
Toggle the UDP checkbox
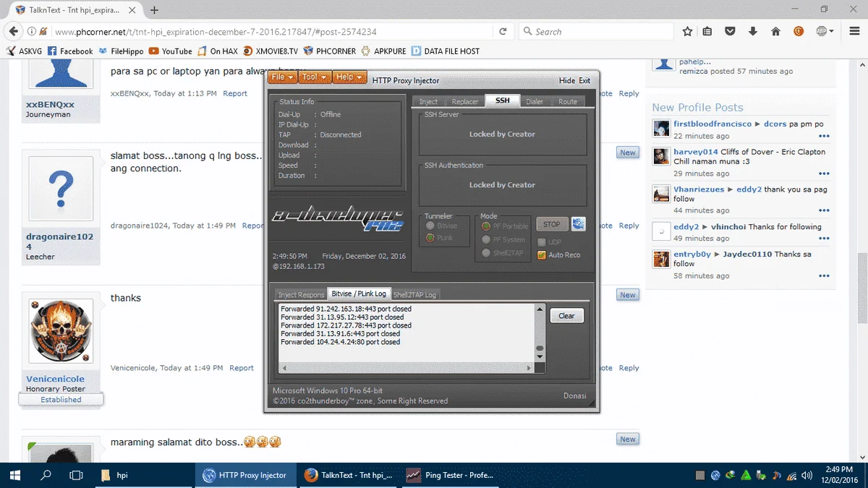click(x=542, y=242)
